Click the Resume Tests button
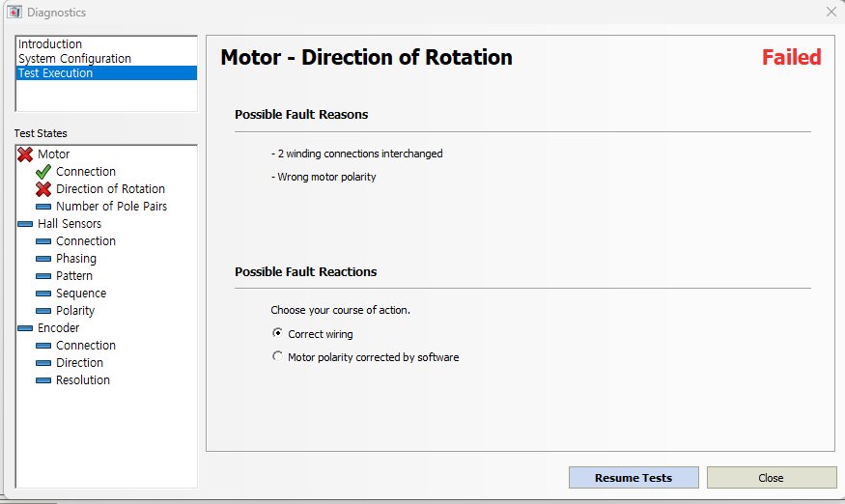 [634, 478]
